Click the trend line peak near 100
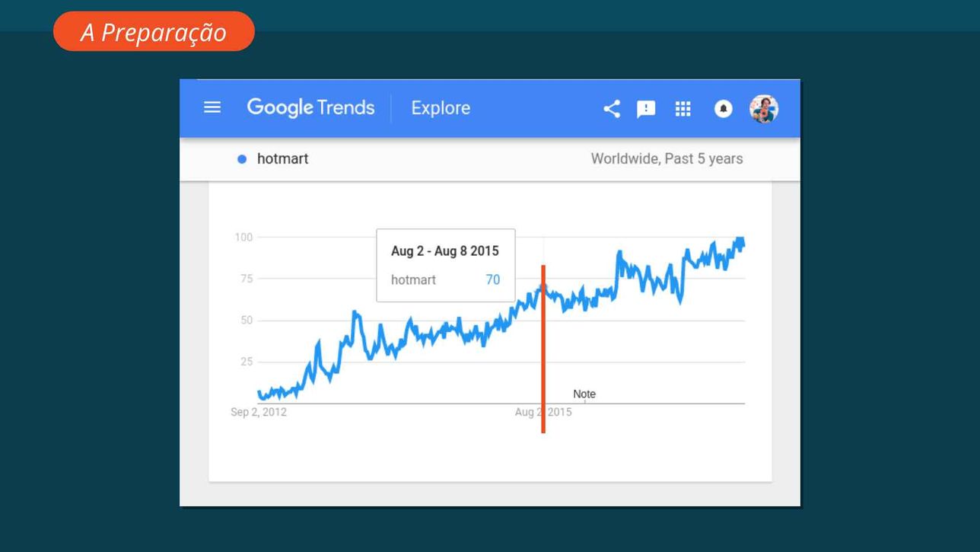Viewport: 980px width, 552px height. (740, 242)
